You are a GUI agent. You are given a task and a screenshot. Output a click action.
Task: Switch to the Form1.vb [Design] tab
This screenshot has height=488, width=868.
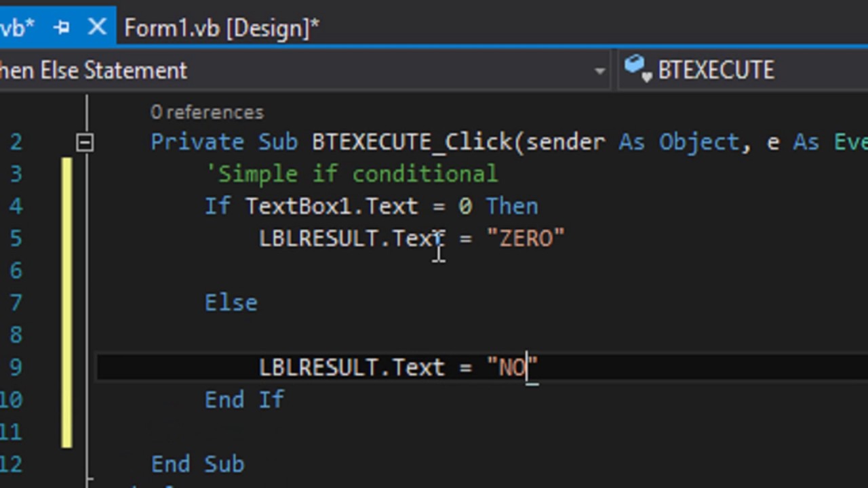[x=222, y=28]
